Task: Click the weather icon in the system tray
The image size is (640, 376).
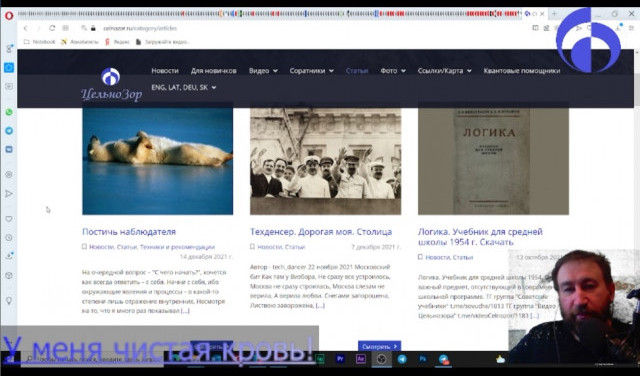Action: (500, 359)
